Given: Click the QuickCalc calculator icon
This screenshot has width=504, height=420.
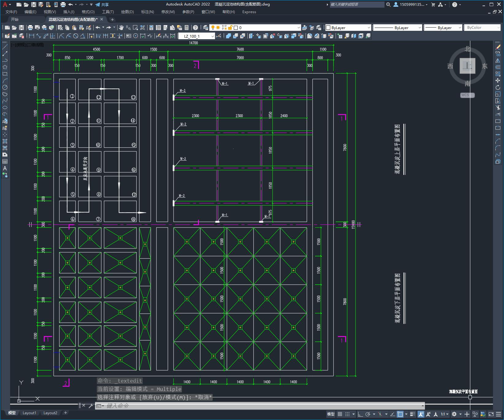Looking at the screenshot, I should tap(187, 28).
